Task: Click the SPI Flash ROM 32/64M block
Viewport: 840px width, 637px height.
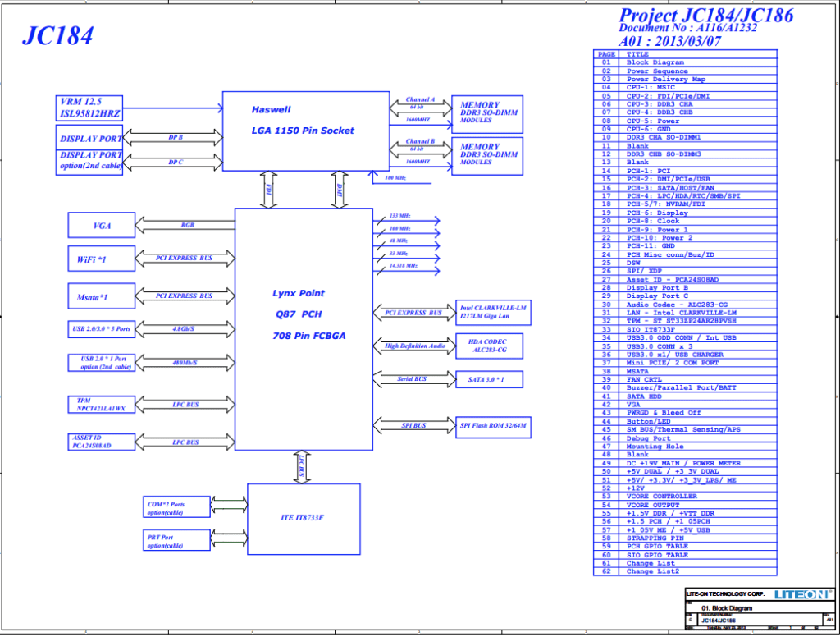Action: [493, 428]
